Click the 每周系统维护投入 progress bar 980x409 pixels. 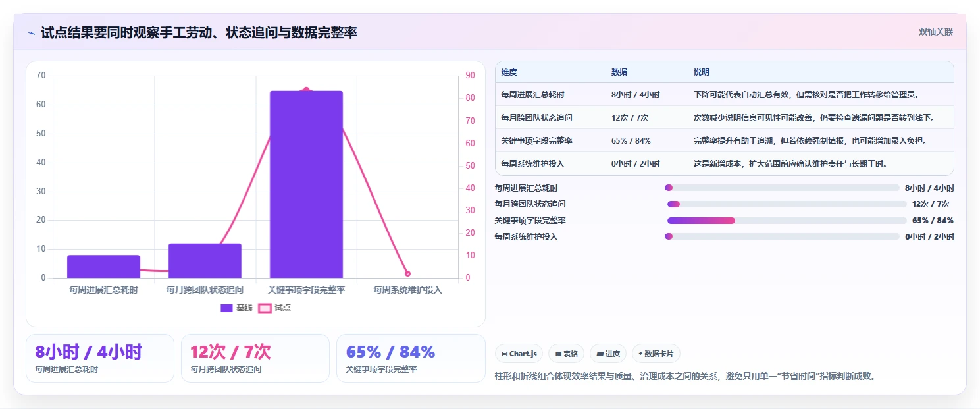(x=782, y=236)
